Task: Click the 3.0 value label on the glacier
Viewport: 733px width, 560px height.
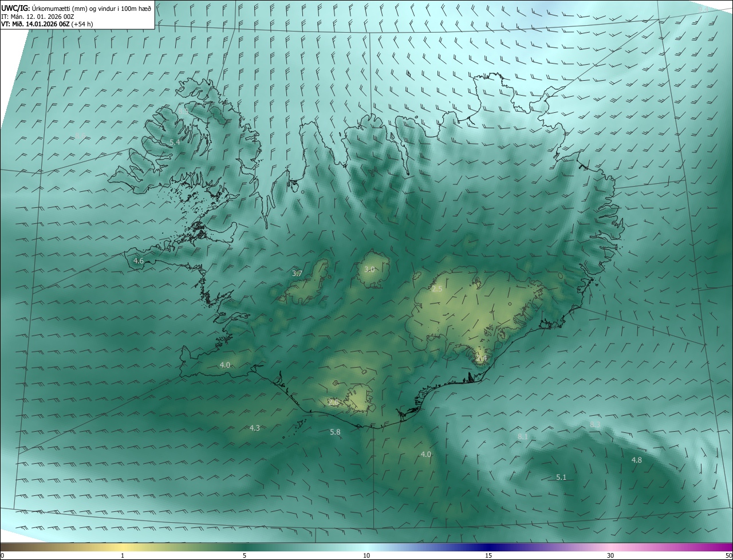Action: (369, 269)
